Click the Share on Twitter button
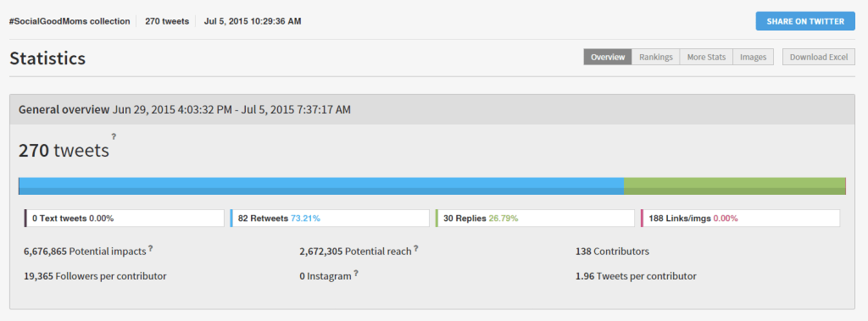 pos(805,21)
